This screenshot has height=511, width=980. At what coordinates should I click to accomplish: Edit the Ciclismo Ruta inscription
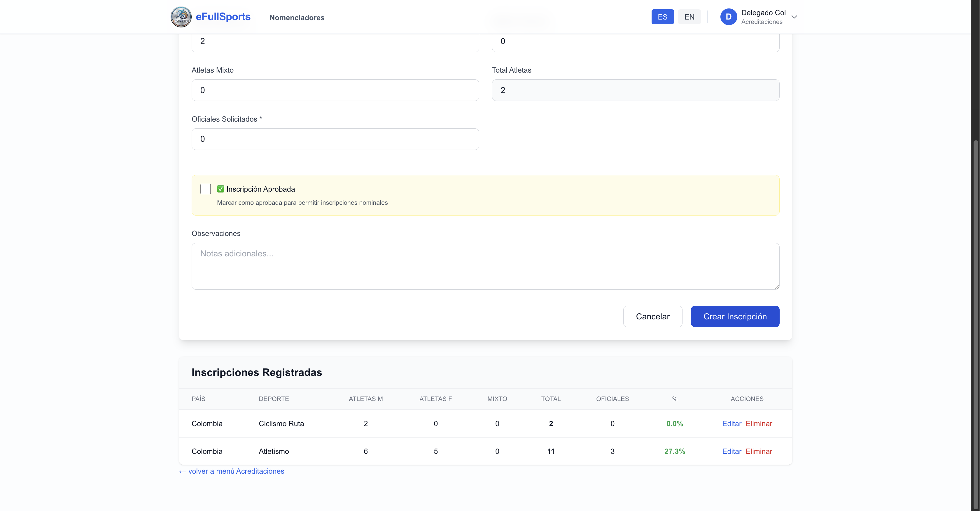coord(731,423)
